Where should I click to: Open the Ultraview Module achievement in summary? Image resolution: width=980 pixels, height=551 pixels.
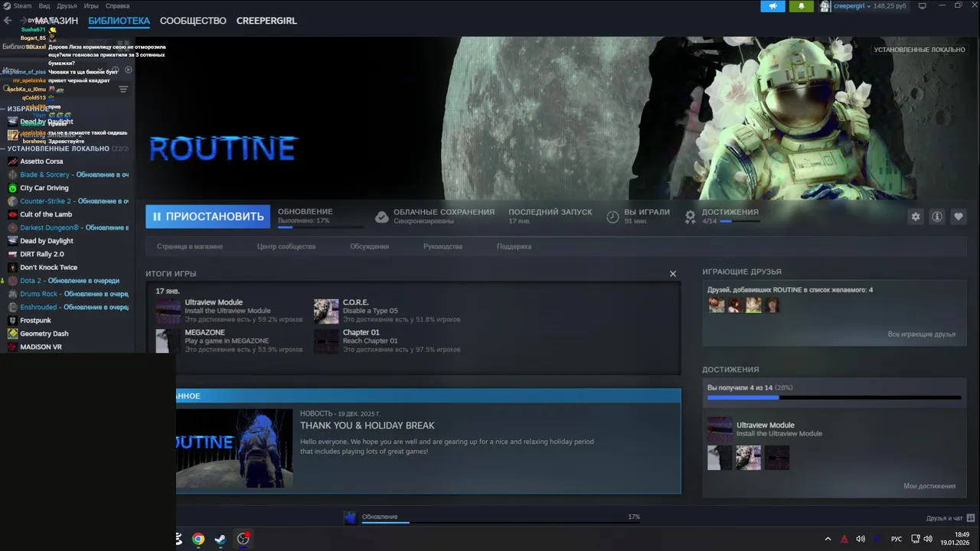pyautogui.click(x=214, y=302)
